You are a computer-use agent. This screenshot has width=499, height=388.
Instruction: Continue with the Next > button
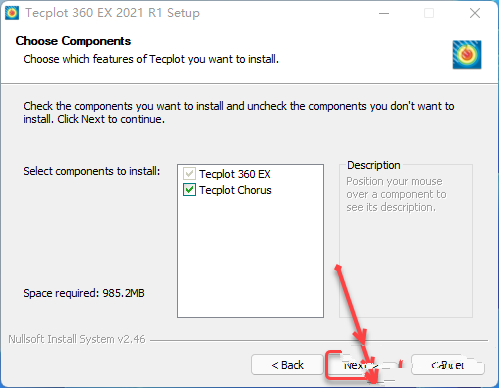[x=361, y=365]
